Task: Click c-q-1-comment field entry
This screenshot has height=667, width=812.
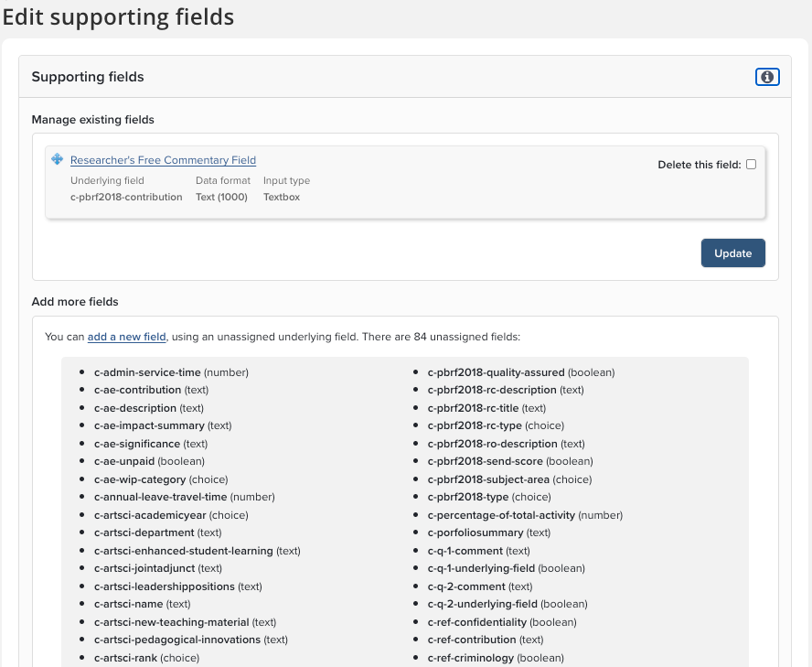Action: point(465,551)
